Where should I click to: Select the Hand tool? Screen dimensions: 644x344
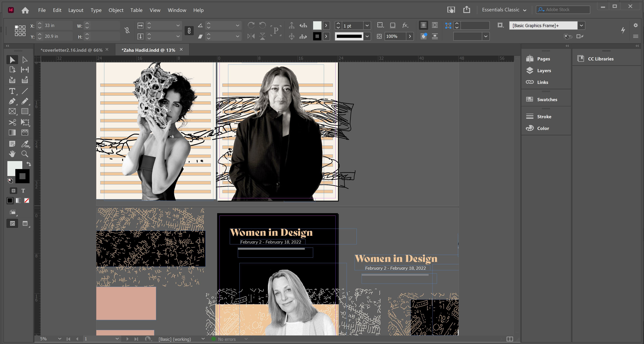pos(12,154)
